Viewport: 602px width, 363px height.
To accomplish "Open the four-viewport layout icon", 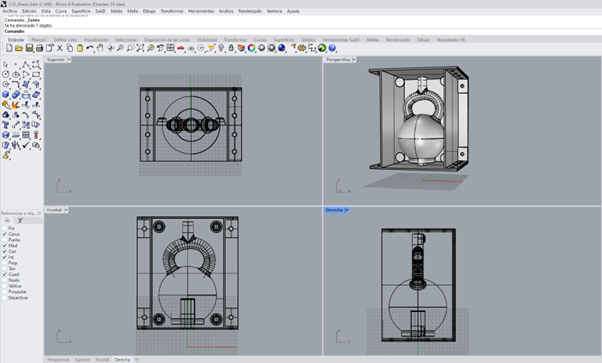I will pos(170,48).
